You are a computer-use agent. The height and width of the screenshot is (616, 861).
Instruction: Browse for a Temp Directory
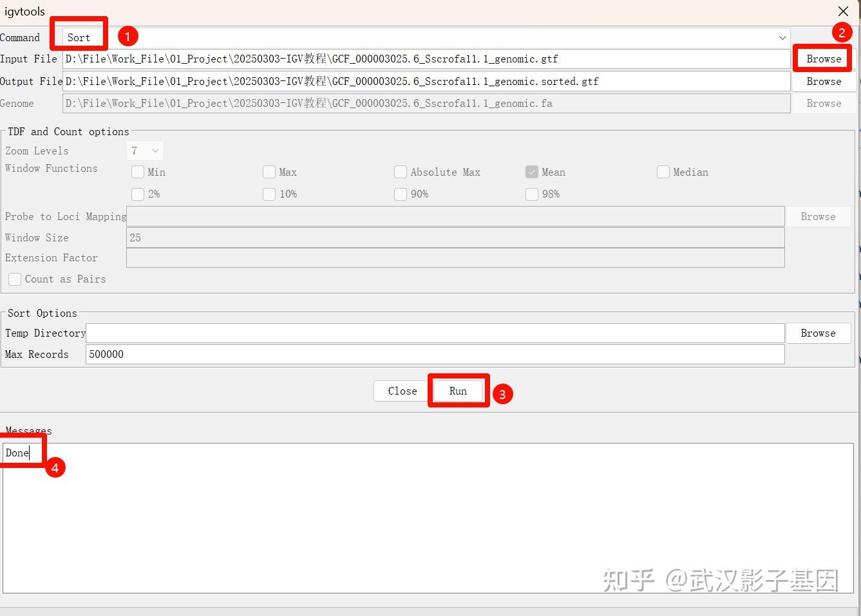pyautogui.click(x=818, y=333)
